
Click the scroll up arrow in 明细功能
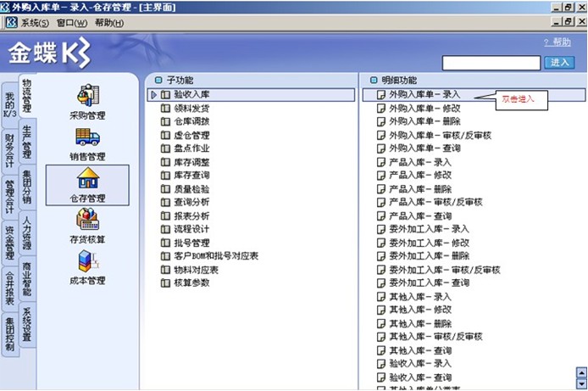[581, 372]
